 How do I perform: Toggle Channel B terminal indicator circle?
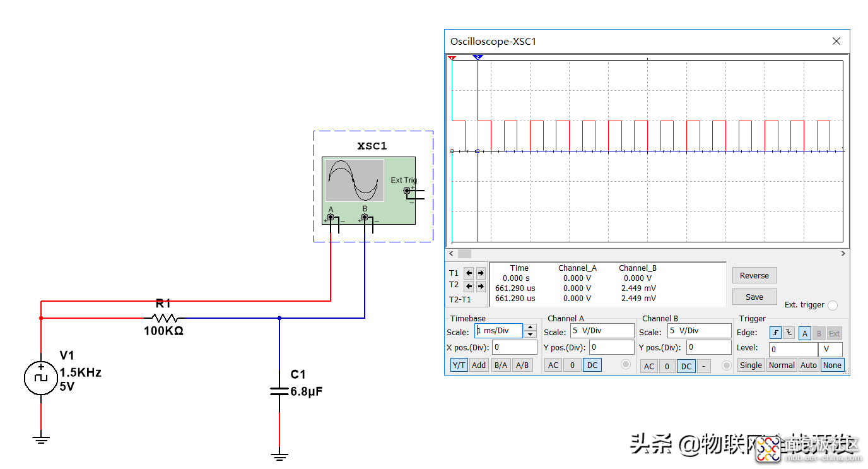tap(727, 365)
